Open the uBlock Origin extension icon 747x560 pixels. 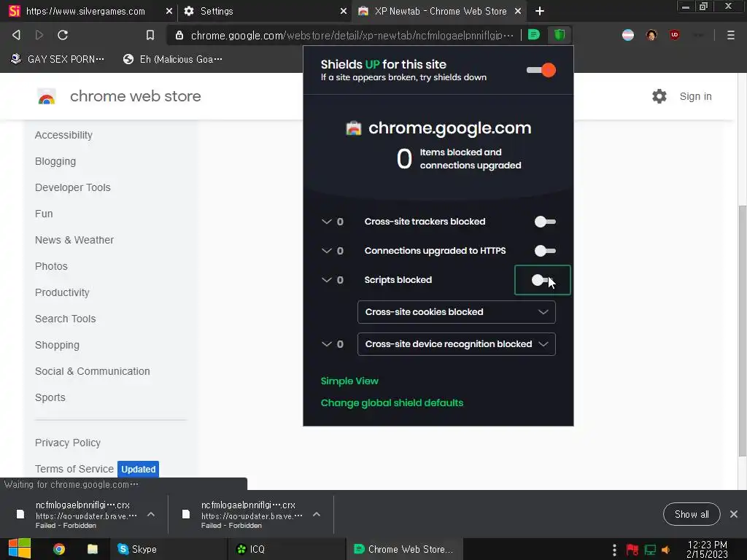click(x=675, y=35)
